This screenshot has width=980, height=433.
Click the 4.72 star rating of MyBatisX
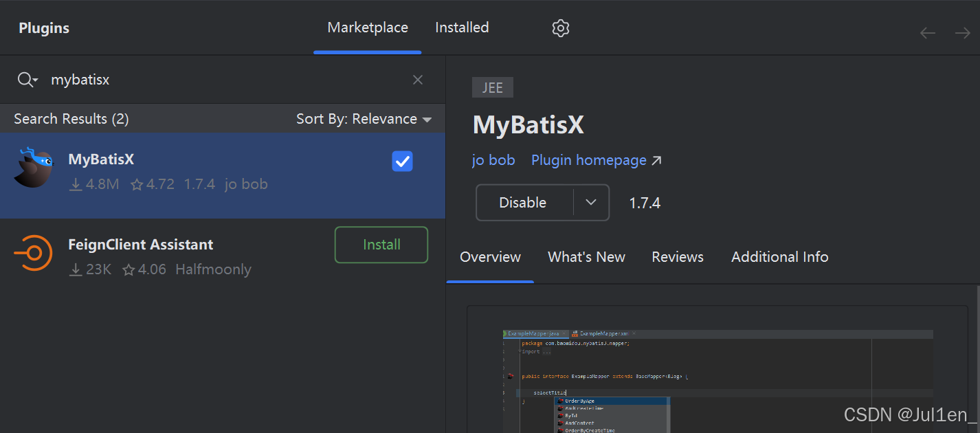pos(153,184)
